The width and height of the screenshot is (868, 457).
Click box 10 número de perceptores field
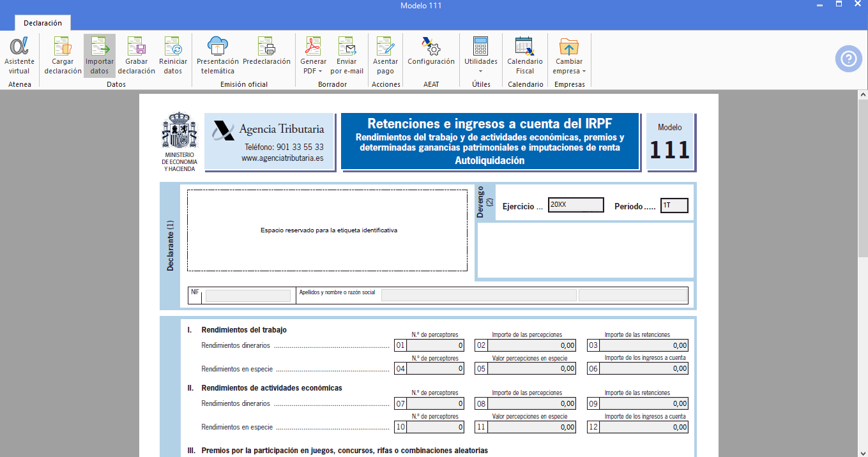pyautogui.click(x=436, y=427)
